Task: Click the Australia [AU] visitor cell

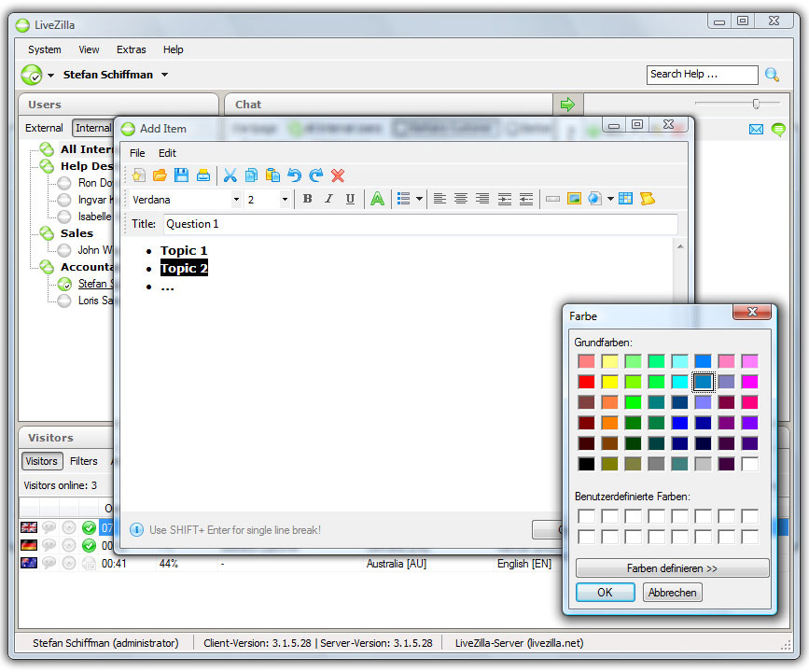Action: (397, 564)
